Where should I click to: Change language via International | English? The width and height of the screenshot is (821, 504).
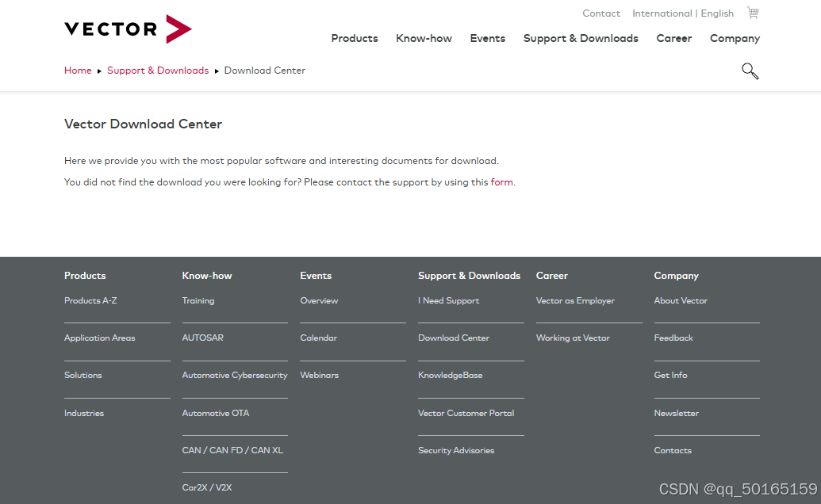coord(683,13)
